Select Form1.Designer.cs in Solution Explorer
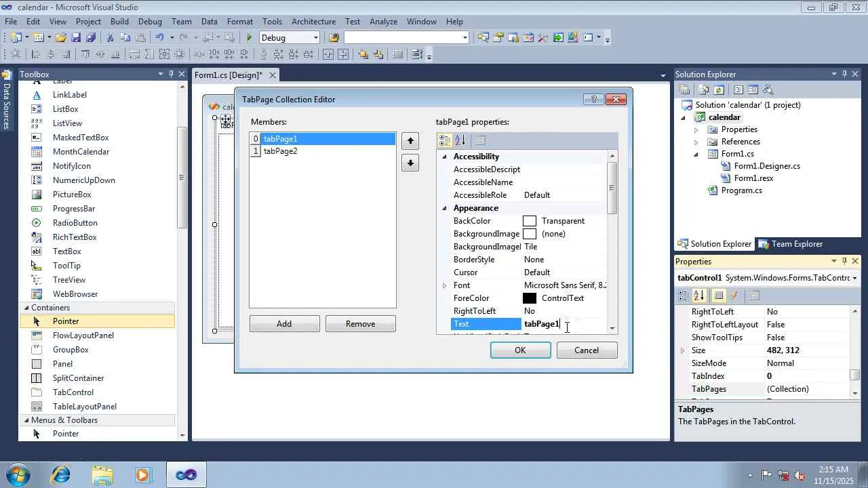The height and width of the screenshot is (488, 868). [767, 166]
